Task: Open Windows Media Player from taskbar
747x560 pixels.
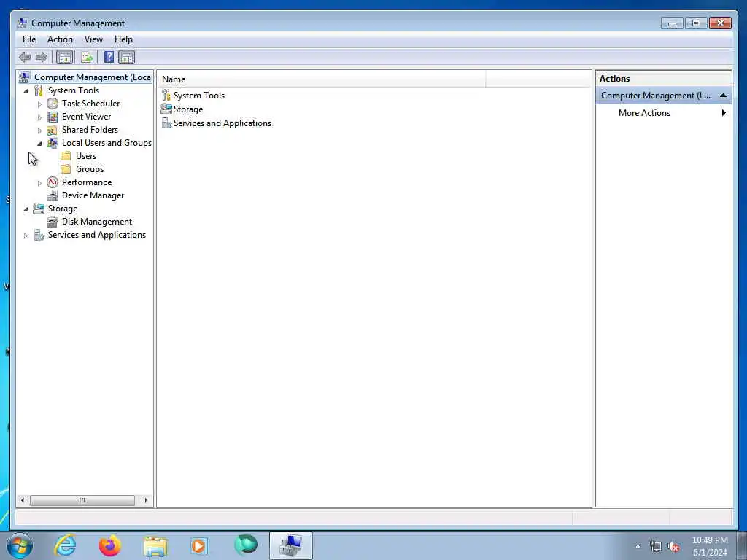Action: point(199,545)
